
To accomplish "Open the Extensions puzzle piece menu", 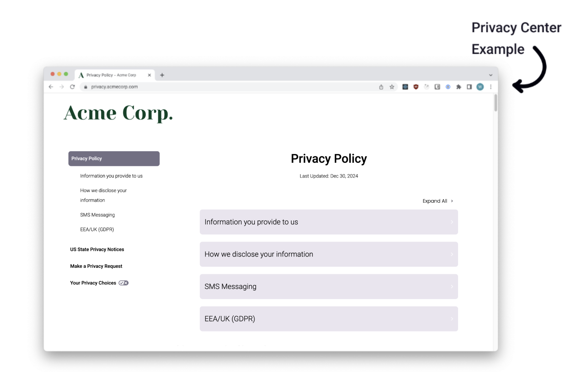I will 459,87.
